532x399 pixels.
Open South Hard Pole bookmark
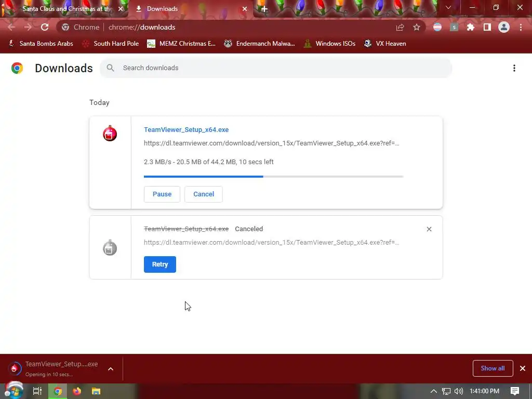[111, 44]
